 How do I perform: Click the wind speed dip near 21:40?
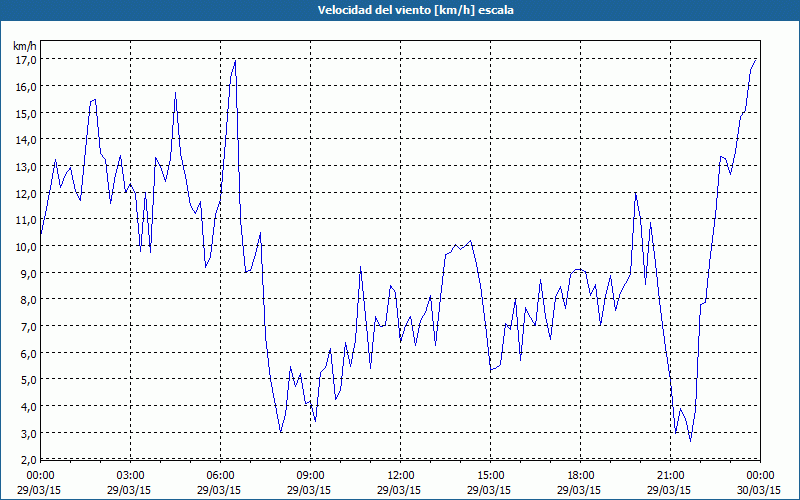[690, 441]
